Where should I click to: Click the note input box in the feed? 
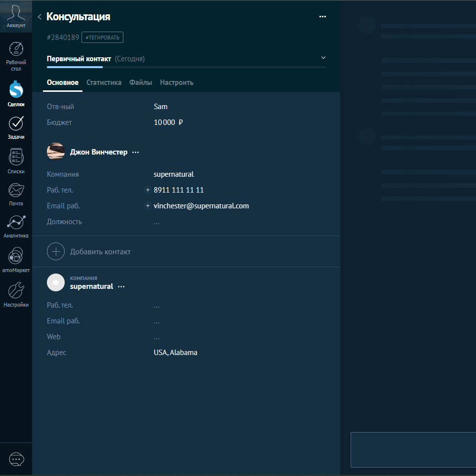pyautogui.click(x=413, y=450)
